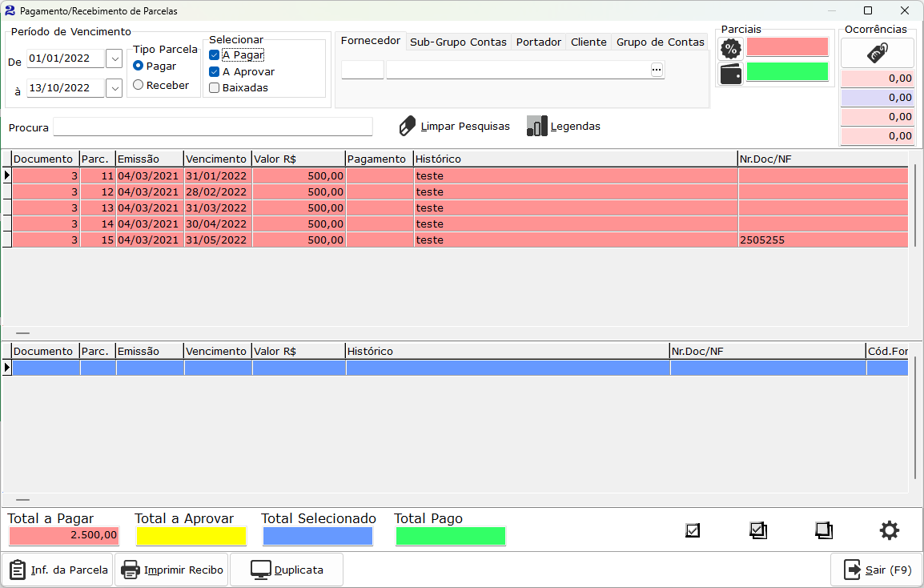Switch to the Grupo de Contas tab

660,42
